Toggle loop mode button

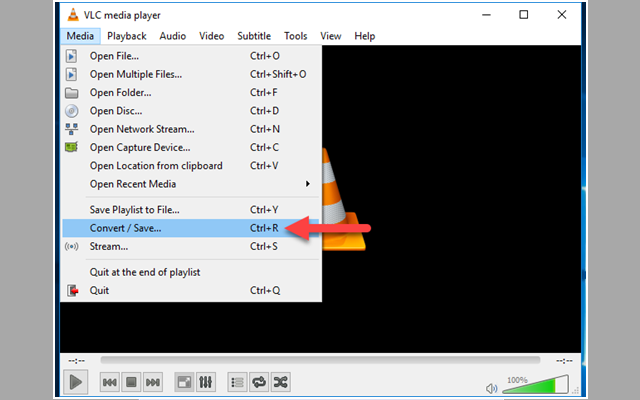click(x=259, y=382)
